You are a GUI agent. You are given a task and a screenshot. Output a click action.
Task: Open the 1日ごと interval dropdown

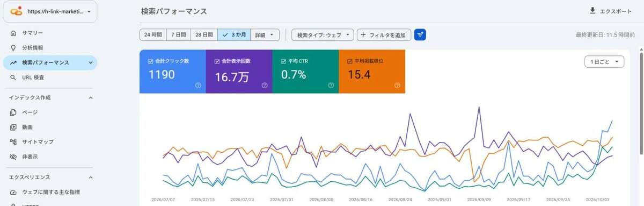tap(604, 62)
